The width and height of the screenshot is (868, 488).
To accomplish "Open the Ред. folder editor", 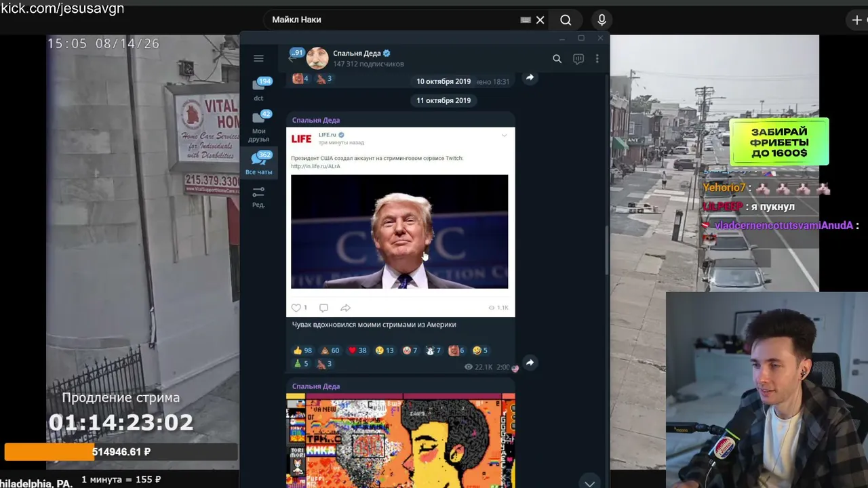I will 258,197.
